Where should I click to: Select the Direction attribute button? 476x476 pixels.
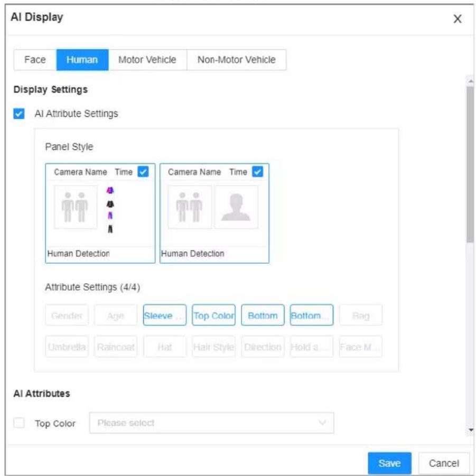tap(263, 347)
